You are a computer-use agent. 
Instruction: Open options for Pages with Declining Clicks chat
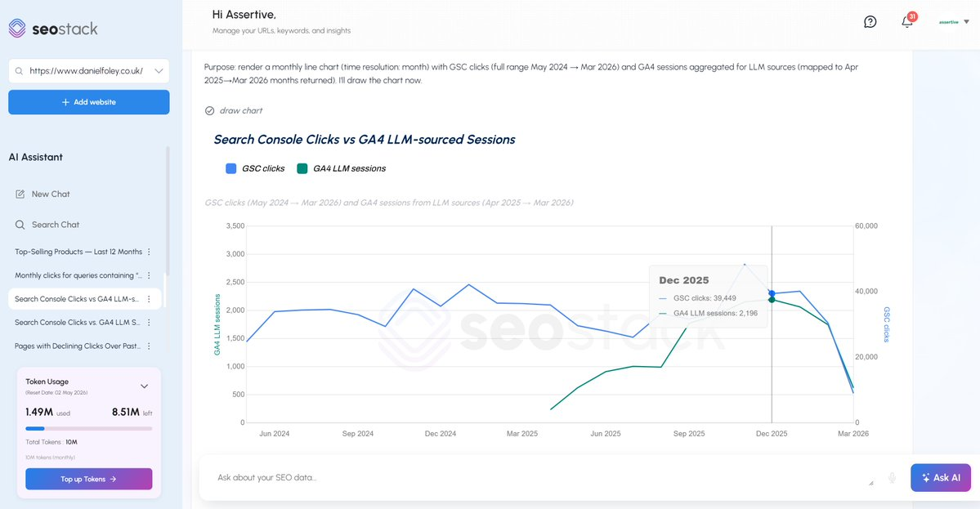click(x=149, y=346)
